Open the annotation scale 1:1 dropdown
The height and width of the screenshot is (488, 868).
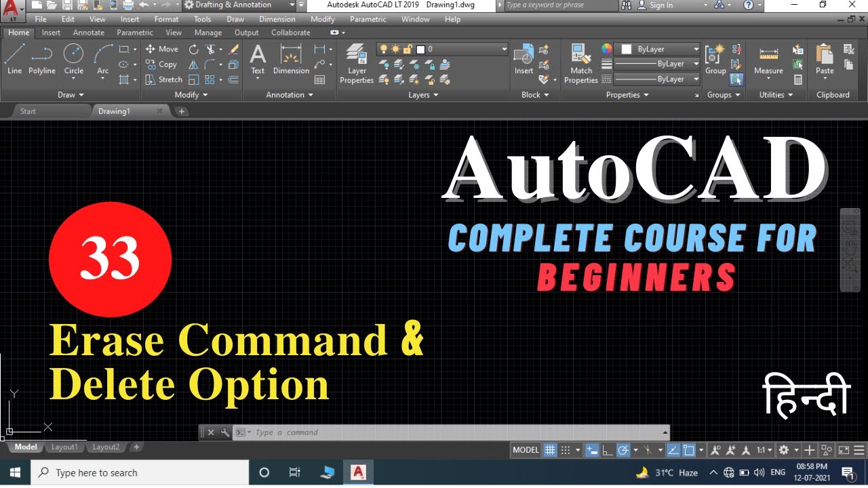pos(764,450)
